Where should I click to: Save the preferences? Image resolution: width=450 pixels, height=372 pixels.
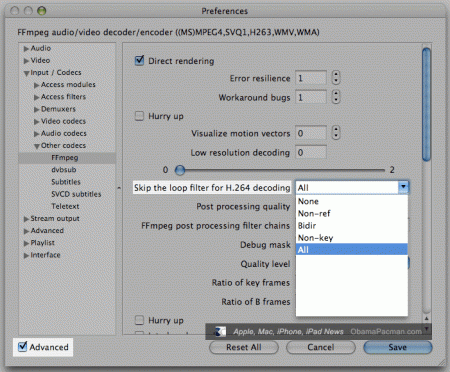pos(398,347)
